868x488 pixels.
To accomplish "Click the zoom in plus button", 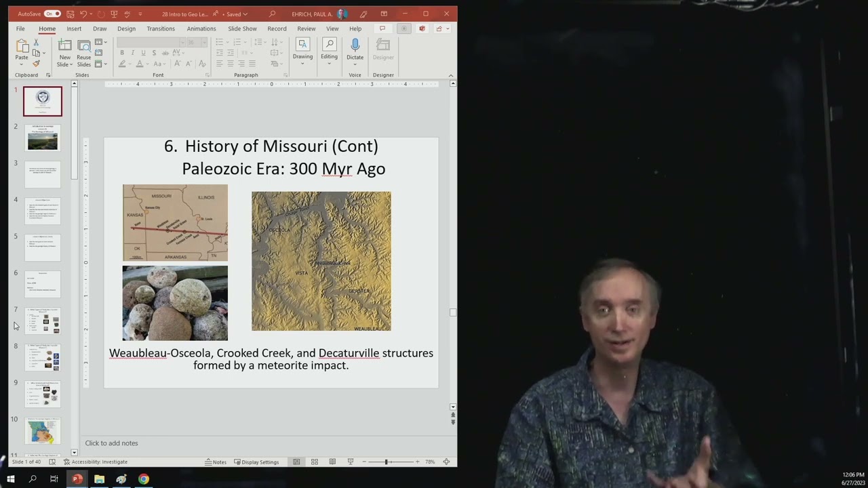I will (x=417, y=462).
